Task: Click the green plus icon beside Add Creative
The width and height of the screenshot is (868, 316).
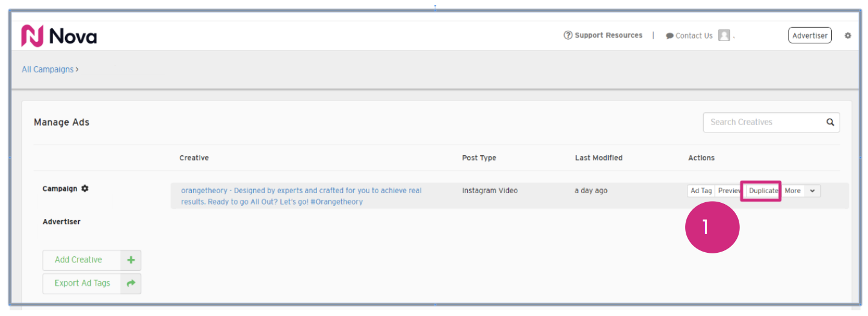Action: [x=131, y=260]
